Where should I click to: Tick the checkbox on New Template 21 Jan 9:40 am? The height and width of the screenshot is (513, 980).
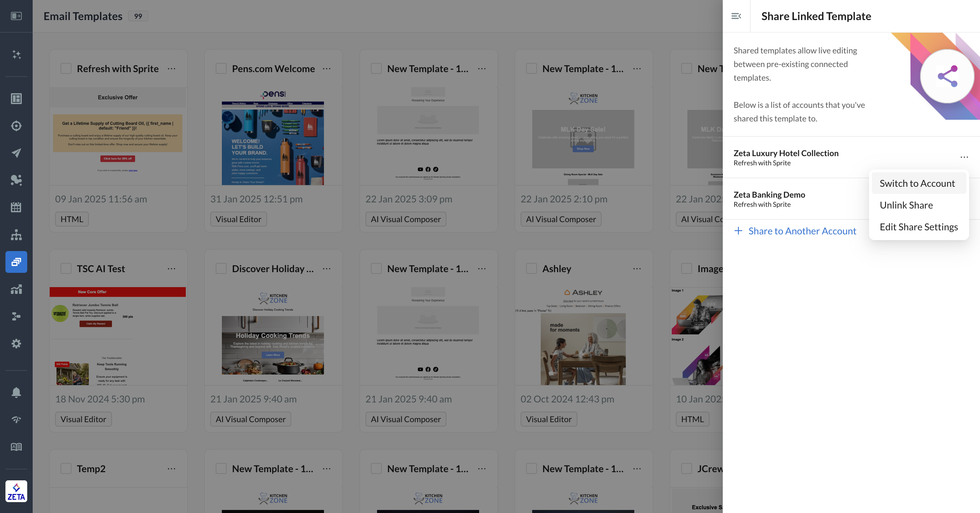tap(377, 268)
